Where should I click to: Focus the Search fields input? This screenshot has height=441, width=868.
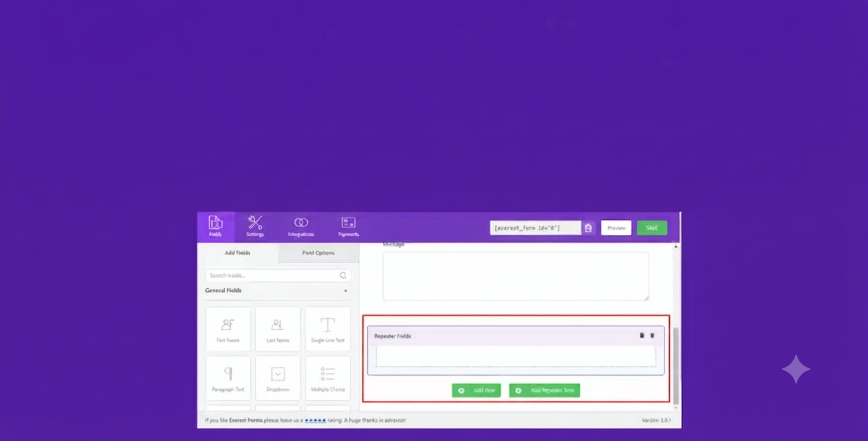pyautogui.click(x=278, y=276)
